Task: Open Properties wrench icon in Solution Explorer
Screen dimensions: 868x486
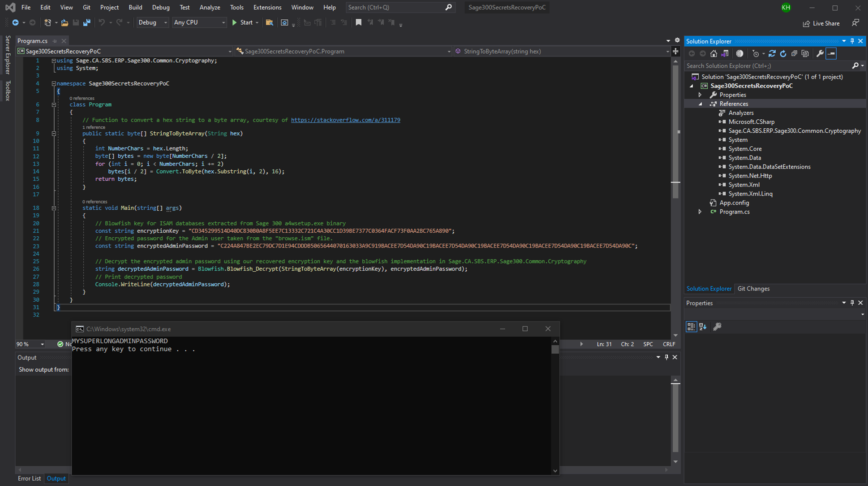Action: 820,53
